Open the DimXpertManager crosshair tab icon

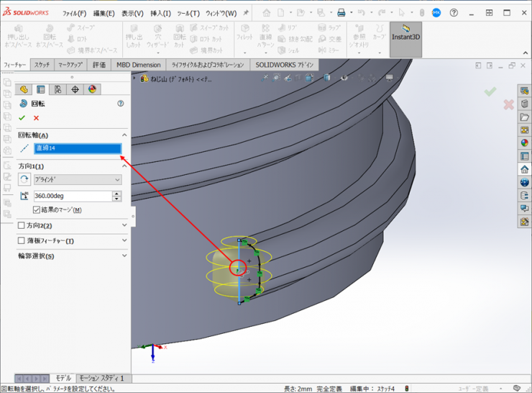click(75, 89)
